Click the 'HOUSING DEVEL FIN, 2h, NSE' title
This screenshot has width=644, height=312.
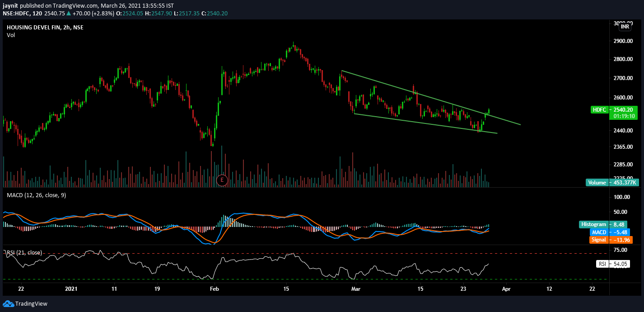pos(45,28)
